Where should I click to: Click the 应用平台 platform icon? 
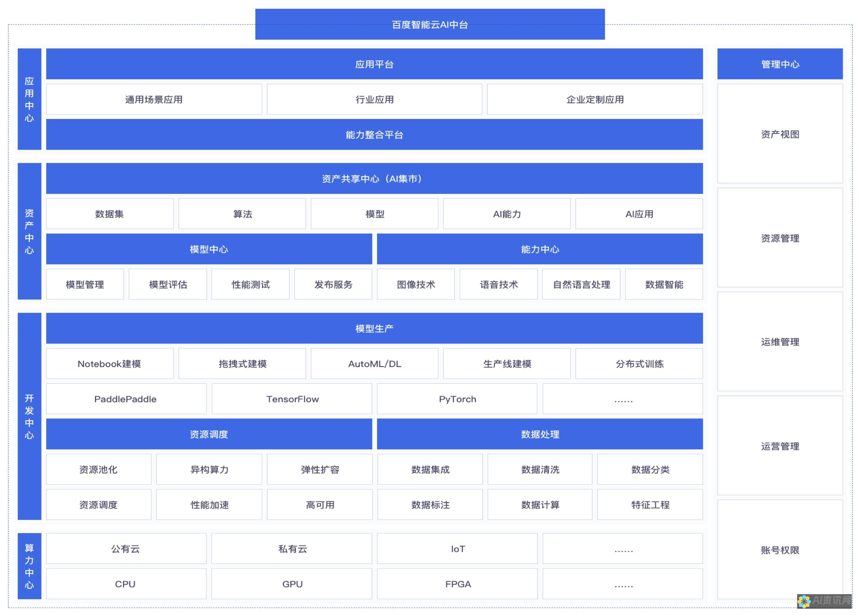pos(374,63)
